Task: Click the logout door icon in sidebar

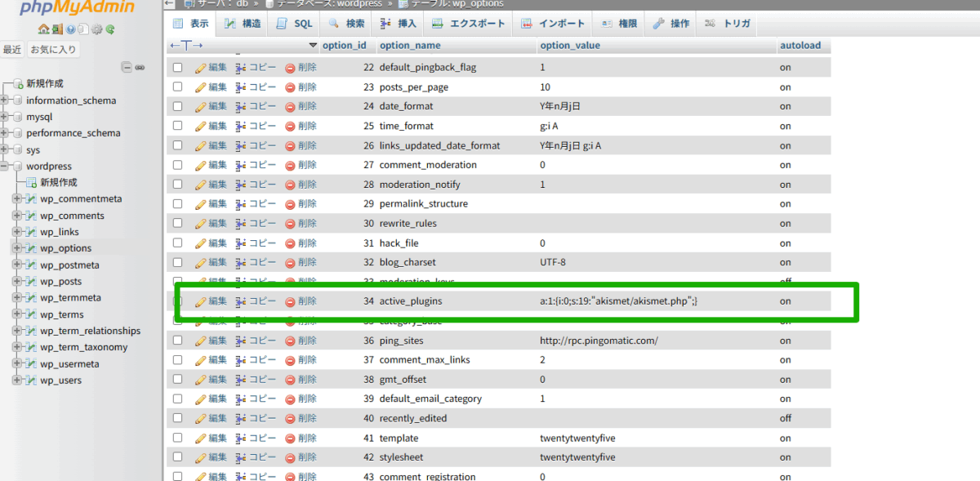Action: pyautogui.click(x=56, y=29)
